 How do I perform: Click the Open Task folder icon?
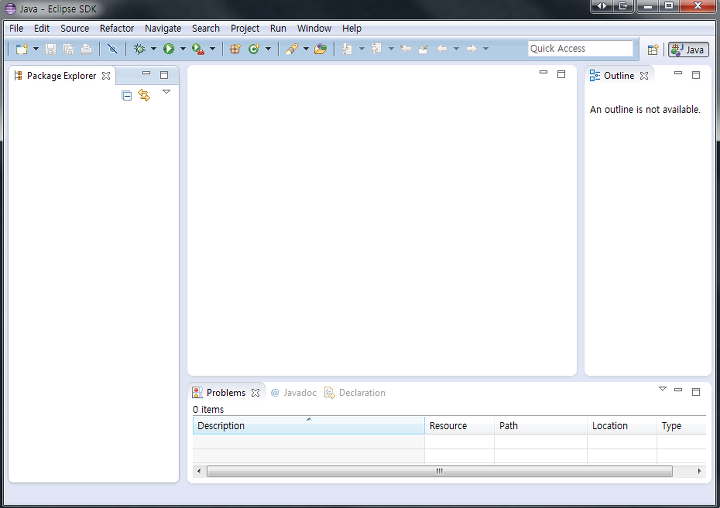[x=321, y=49]
